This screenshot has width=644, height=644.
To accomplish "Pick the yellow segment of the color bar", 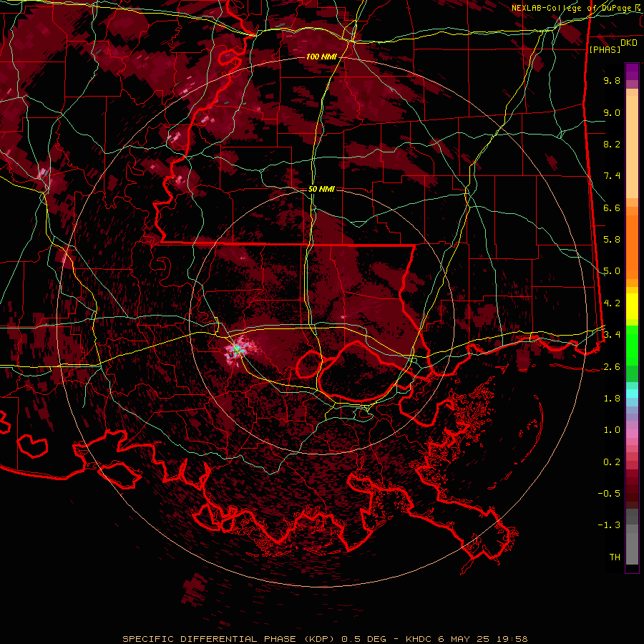I will point(632,306).
